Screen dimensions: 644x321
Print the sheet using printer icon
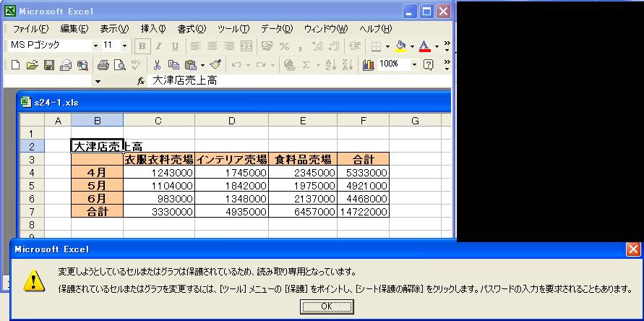pos(103,64)
